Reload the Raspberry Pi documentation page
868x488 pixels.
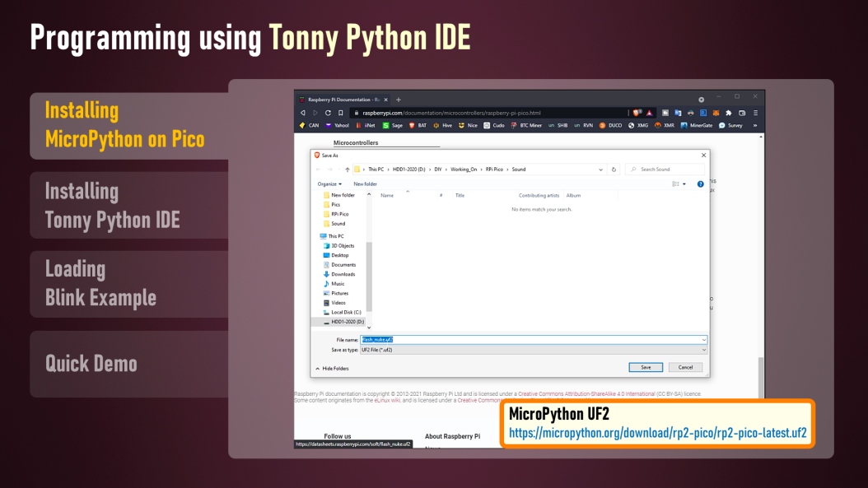coord(328,113)
